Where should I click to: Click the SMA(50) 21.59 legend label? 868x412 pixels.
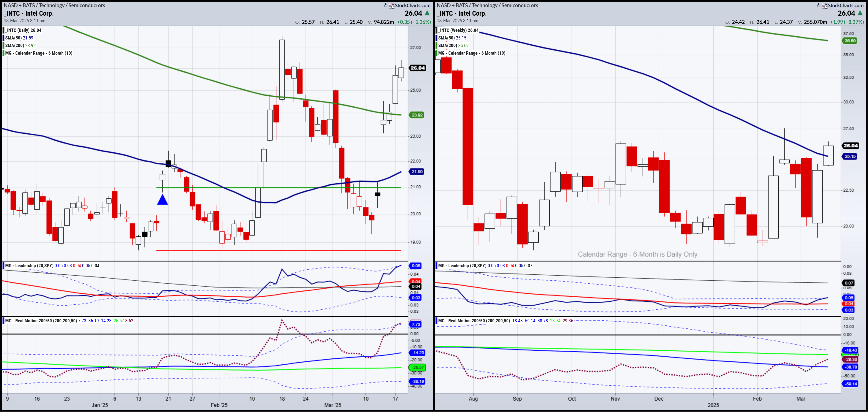coord(19,38)
